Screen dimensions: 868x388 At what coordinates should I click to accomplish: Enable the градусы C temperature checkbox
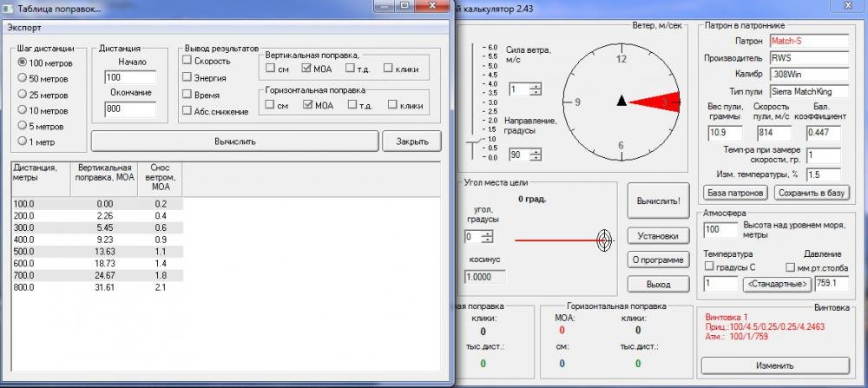pos(709,266)
